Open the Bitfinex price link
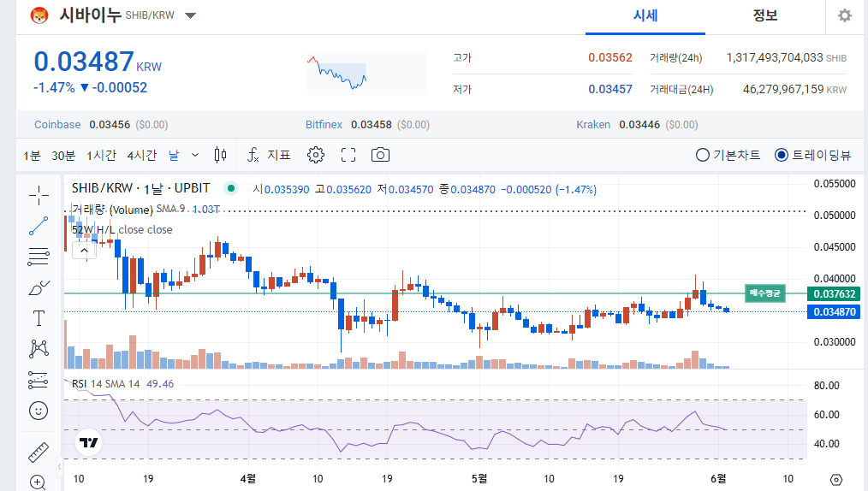This screenshot has width=868, height=491. click(x=324, y=125)
